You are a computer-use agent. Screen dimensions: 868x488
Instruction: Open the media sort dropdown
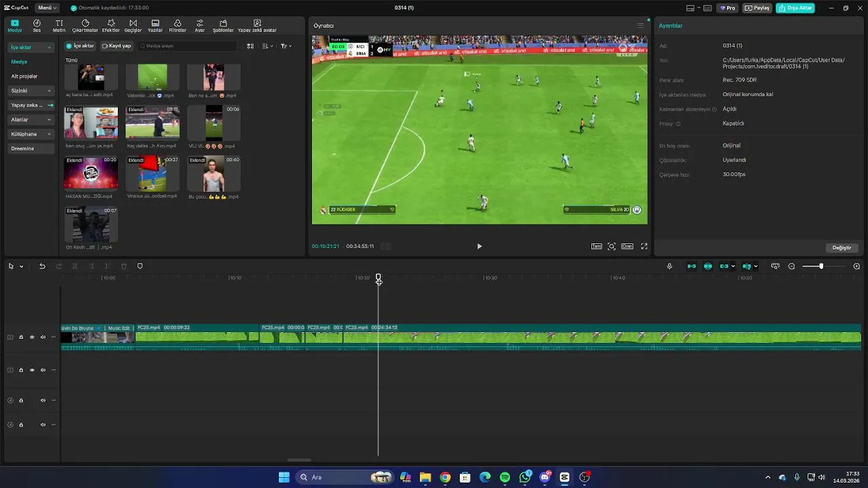click(268, 46)
